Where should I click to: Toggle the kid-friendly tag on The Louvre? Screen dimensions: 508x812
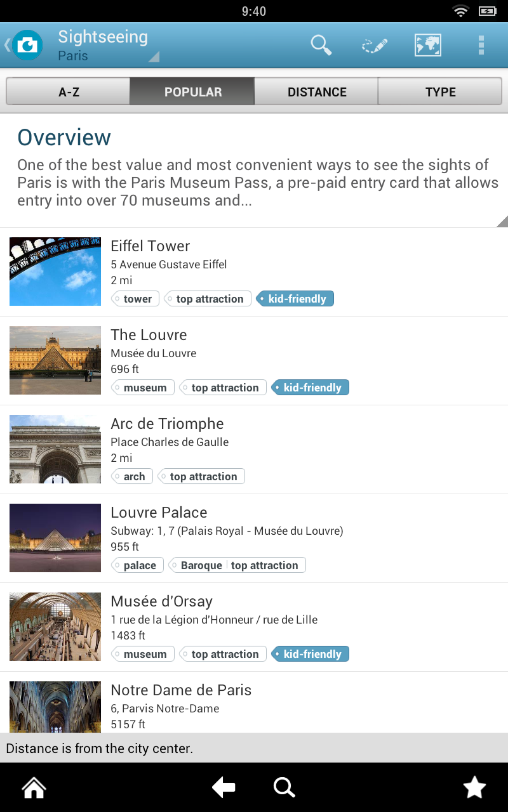[310, 388]
